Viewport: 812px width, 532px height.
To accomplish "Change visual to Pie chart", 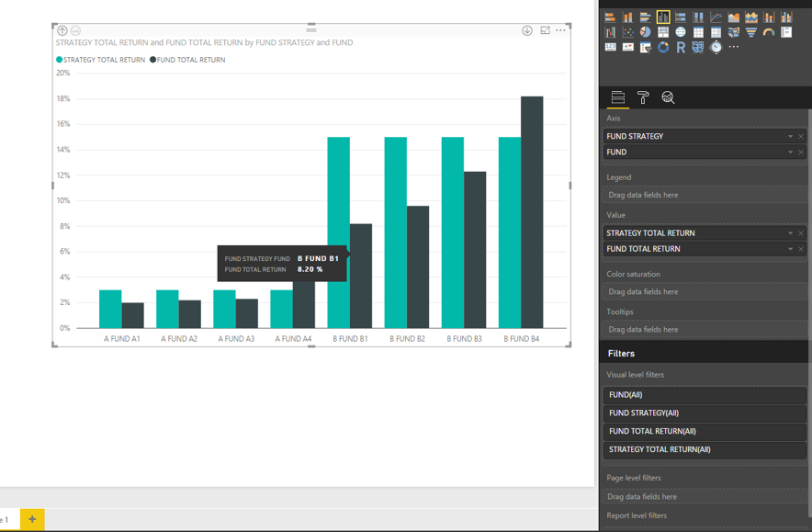I will coord(645,32).
